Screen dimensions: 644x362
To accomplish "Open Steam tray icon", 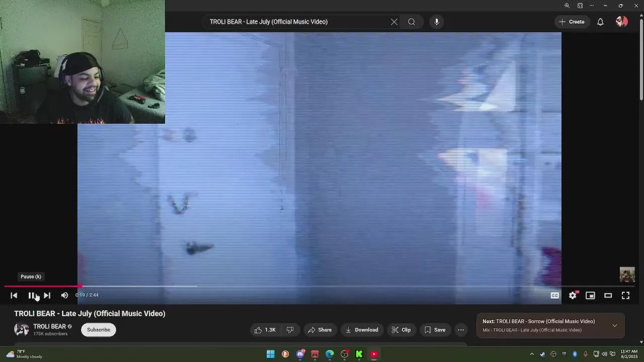I will click(542, 354).
